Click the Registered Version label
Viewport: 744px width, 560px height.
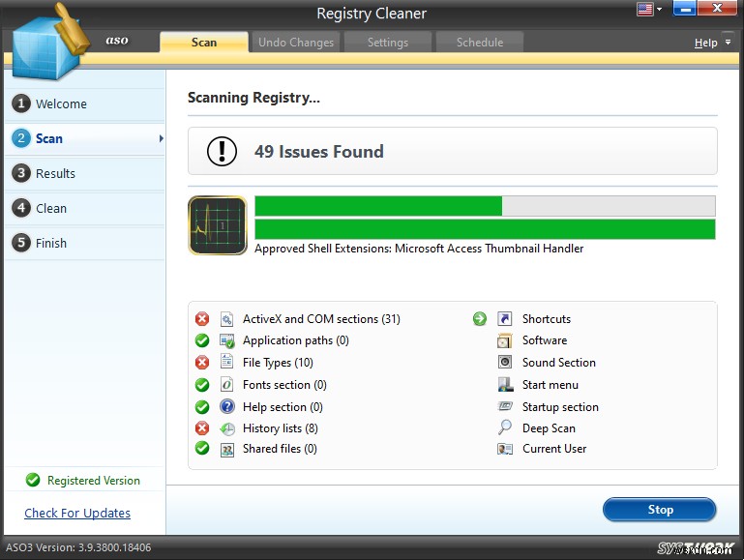94,481
